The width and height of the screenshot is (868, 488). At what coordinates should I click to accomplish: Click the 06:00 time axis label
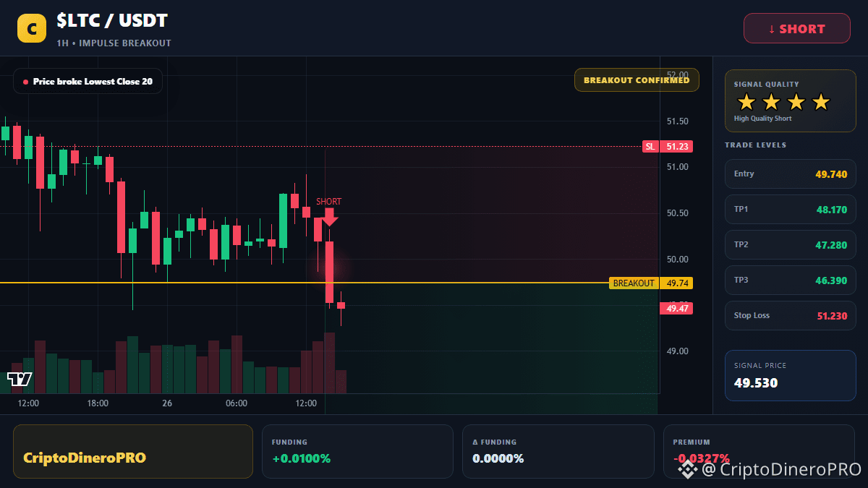[237, 403]
